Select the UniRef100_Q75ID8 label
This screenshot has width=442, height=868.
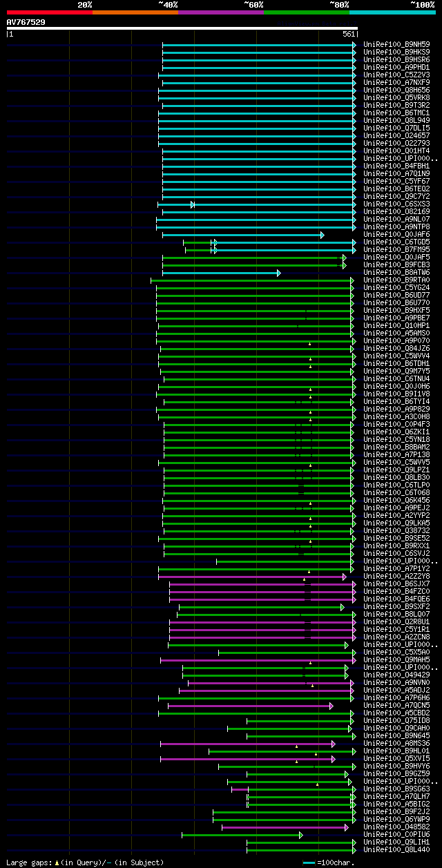point(396,720)
